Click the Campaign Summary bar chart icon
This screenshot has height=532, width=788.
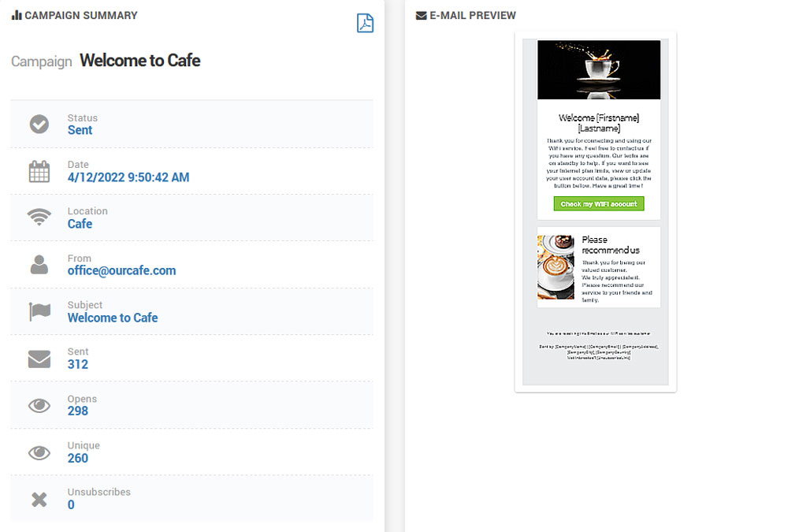coord(17,15)
